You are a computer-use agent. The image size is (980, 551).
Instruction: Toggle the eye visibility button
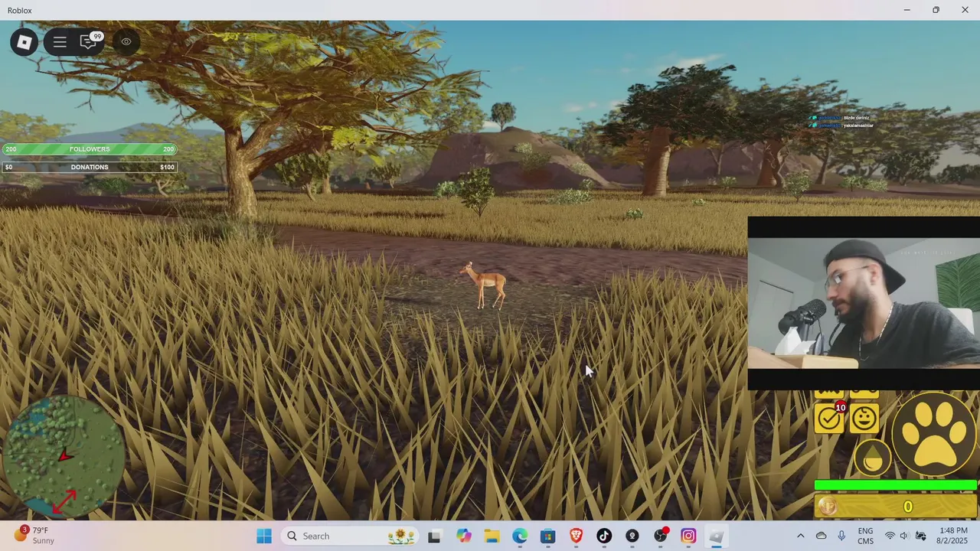point(126,42)
